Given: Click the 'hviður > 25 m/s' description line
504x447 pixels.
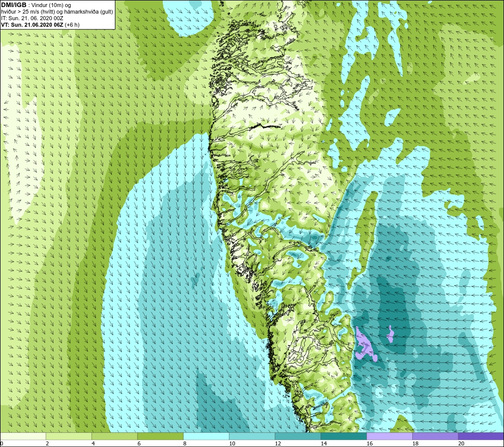Looking at the screenshot, I should [x=57, y=12].
